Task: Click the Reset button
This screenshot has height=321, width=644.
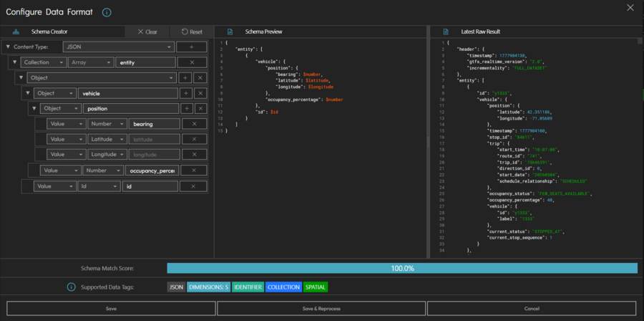Action: tap(192, 32)
